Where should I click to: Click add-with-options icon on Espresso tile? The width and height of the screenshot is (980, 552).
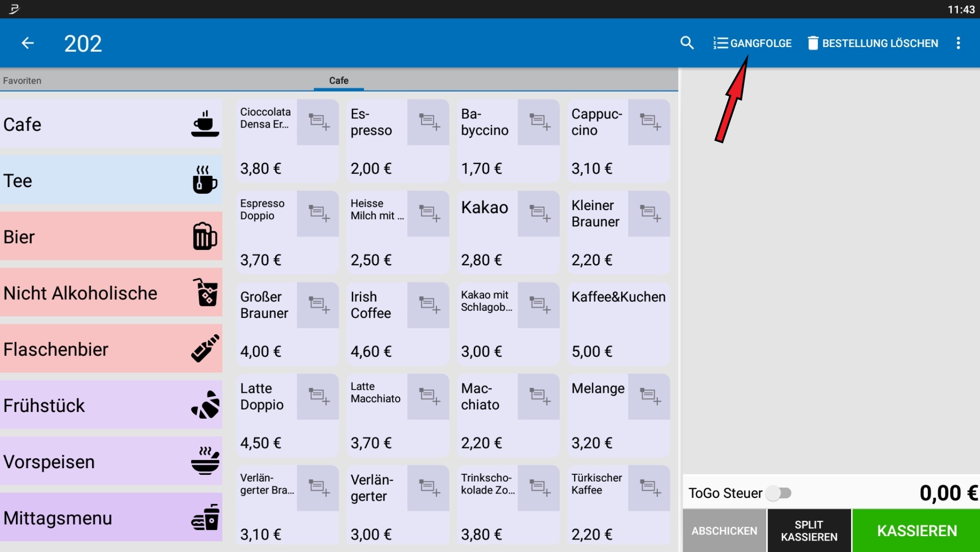428,122
